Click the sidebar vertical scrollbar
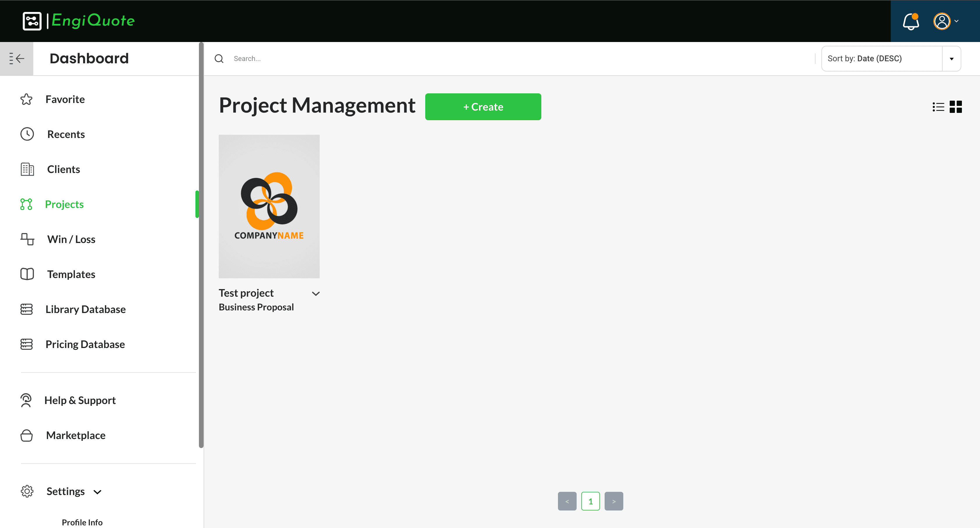Image resolution: width=980 pixels, height=528 pixels. pyautogui.click(x=201, y=245)
